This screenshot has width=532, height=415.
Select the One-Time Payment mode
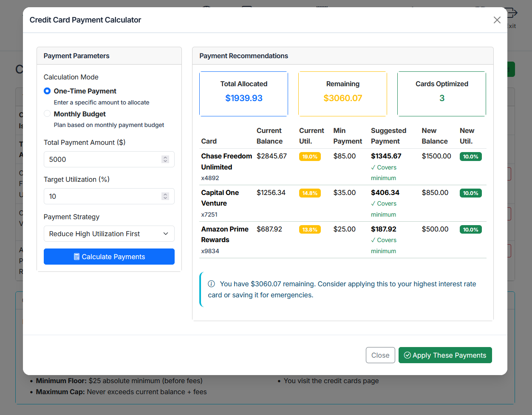pyautogui.click(x=47, y=91)
